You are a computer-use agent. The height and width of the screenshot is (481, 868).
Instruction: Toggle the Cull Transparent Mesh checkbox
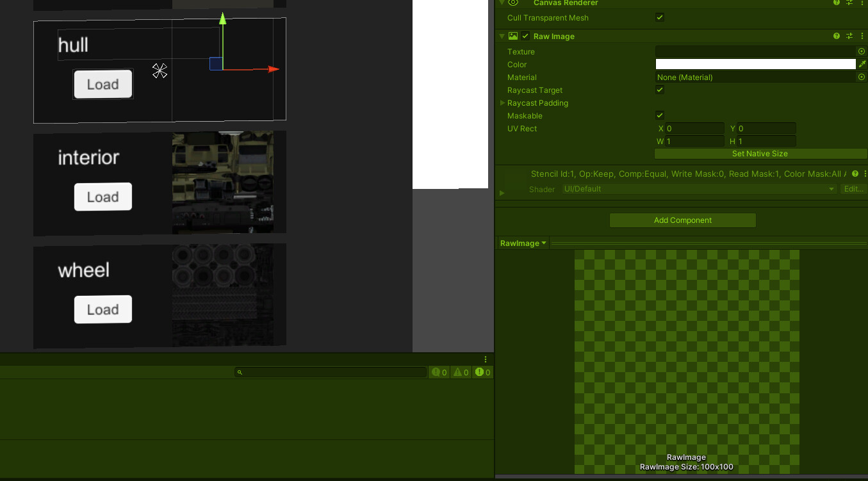(660, 17)
